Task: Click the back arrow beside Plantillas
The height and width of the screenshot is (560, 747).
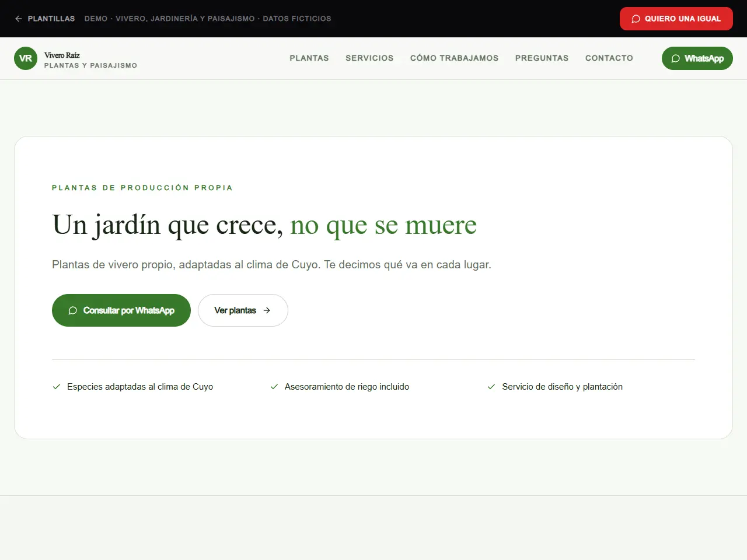Action: [19, 19]
